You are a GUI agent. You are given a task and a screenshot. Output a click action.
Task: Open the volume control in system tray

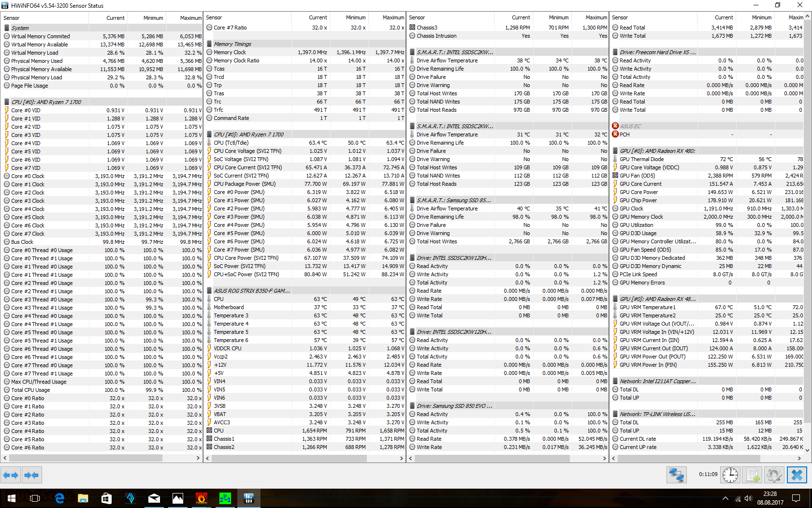[x=748, y=498]
